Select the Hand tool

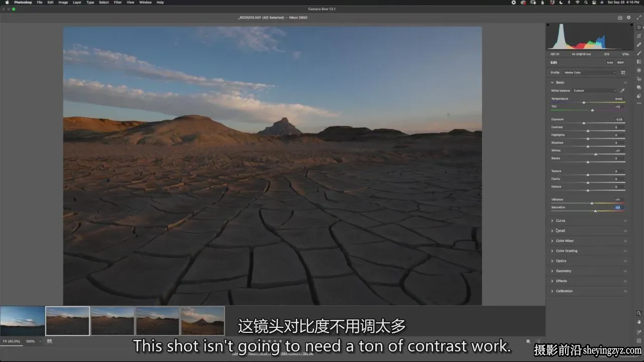[639, 322]
